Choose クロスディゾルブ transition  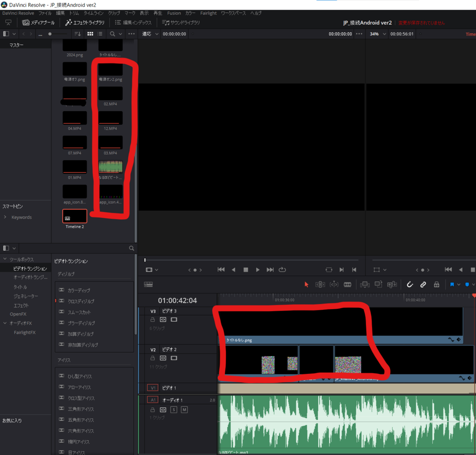[81, 301]
